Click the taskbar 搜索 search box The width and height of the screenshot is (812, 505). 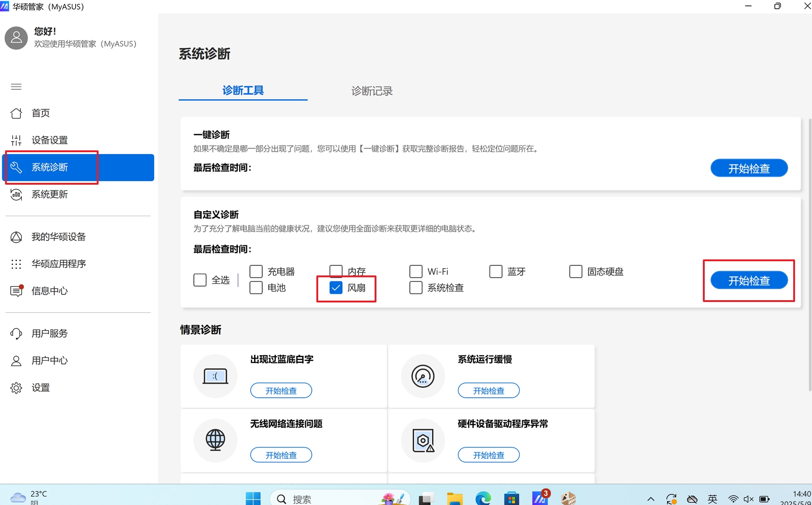340,498
